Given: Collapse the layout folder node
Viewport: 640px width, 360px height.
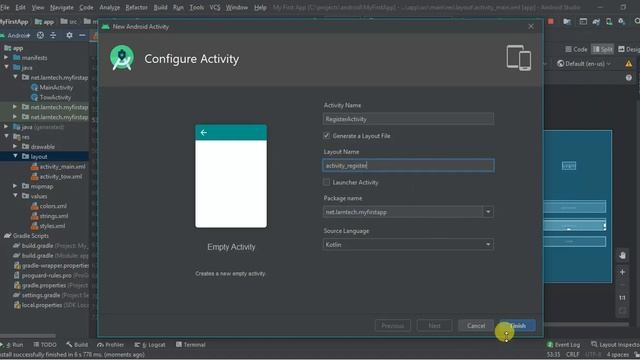Looking at the screenshot, I should click(x=16, y=156).
